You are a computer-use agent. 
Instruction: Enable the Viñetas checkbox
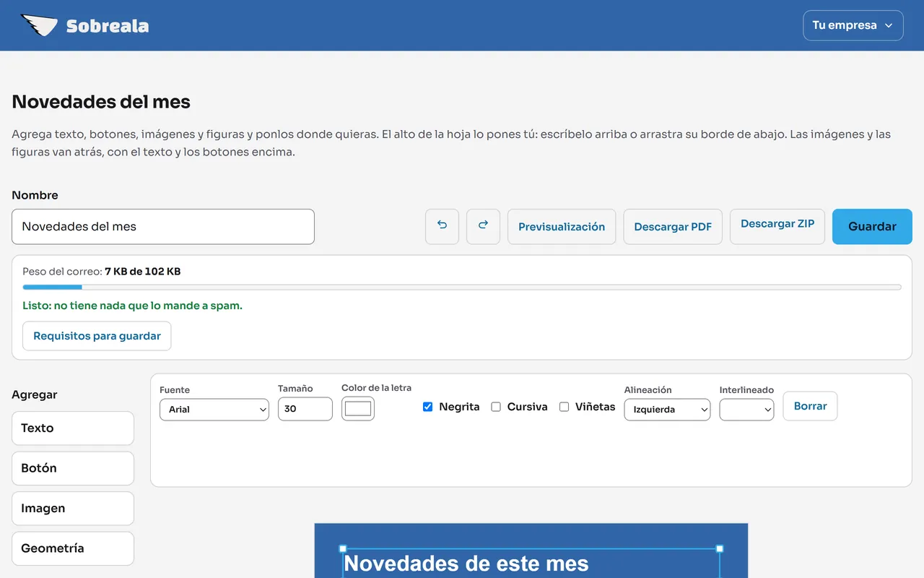point(564,407)
